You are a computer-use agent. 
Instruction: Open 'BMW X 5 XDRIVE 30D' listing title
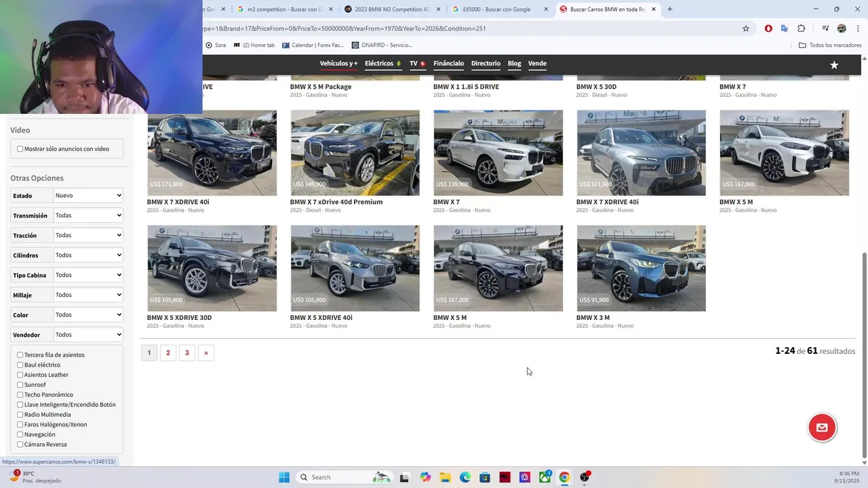pyautogui.click(x=179, y=318)
